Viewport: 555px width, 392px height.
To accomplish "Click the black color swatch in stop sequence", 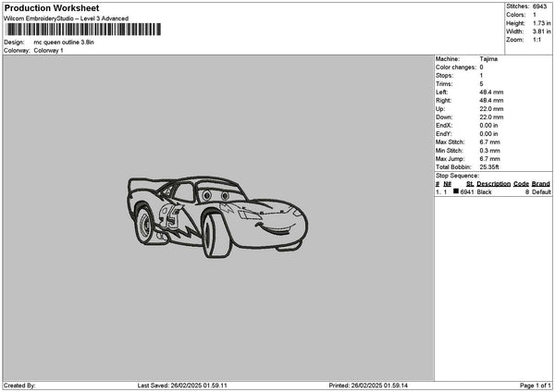I will [456, 191].
